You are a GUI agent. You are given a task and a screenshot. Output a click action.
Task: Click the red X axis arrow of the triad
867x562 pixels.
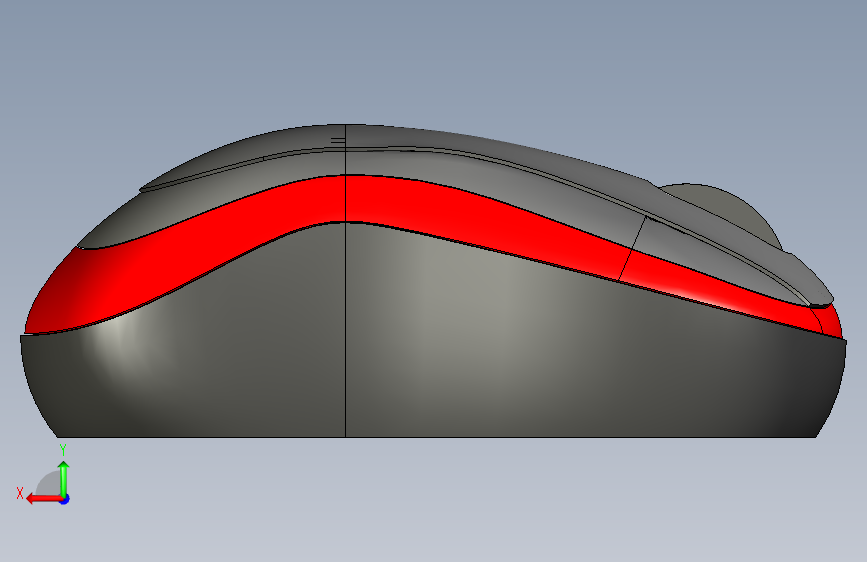(44, 499)
